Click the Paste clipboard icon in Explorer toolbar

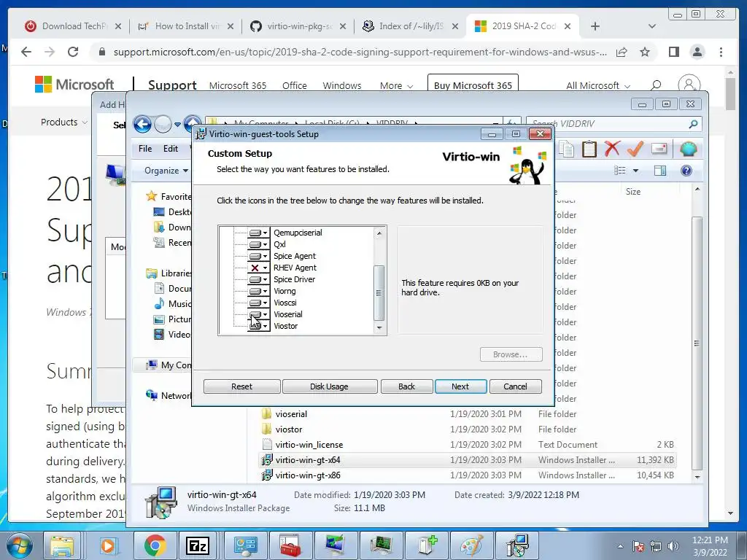pos(589,149)
